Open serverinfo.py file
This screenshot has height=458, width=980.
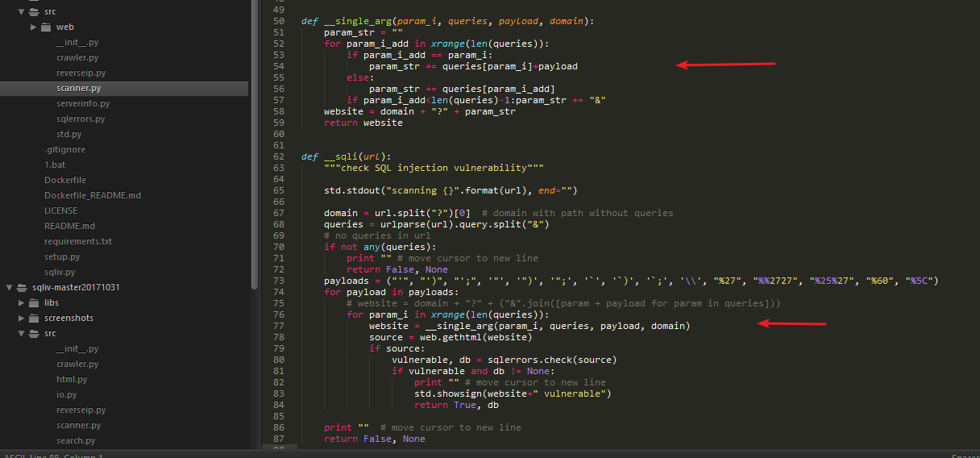tap(83, 103)
